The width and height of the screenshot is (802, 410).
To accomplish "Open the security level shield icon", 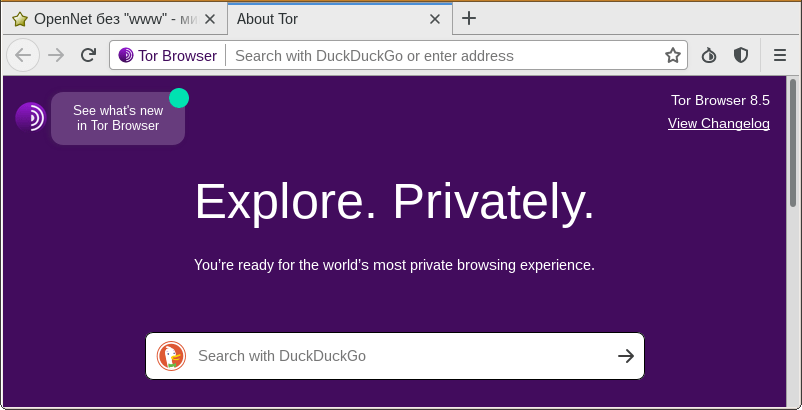I will (x=741, y=55).
